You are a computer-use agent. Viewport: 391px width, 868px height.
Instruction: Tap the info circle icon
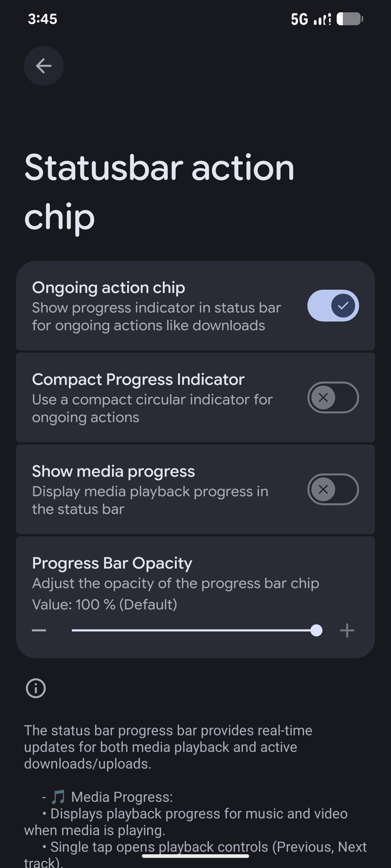36,688
